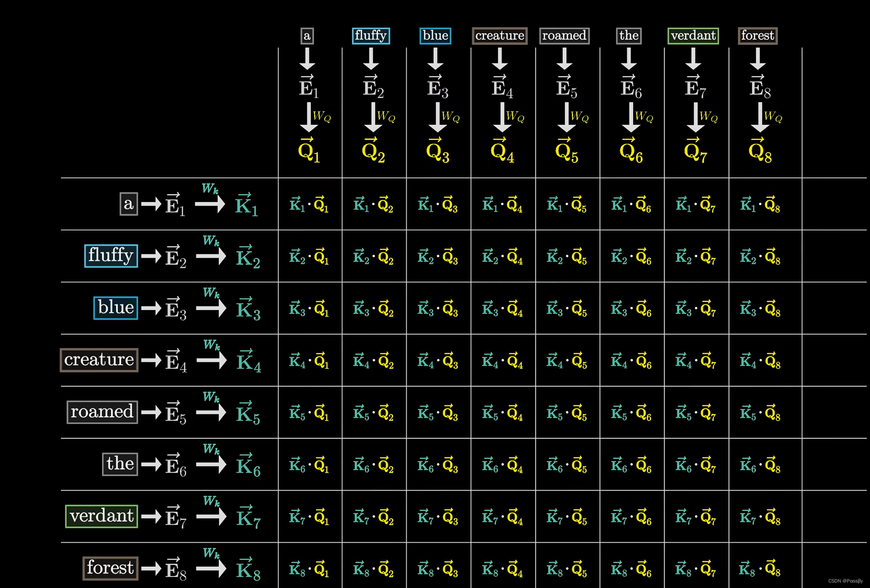Screen dimensions: 870x588
Task: Click the K8·Q1 dot product cell
Action: (x=309, y=569)
